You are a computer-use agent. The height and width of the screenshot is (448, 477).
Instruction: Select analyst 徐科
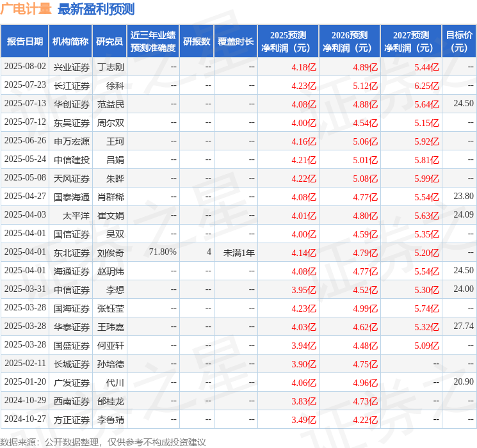115,86
